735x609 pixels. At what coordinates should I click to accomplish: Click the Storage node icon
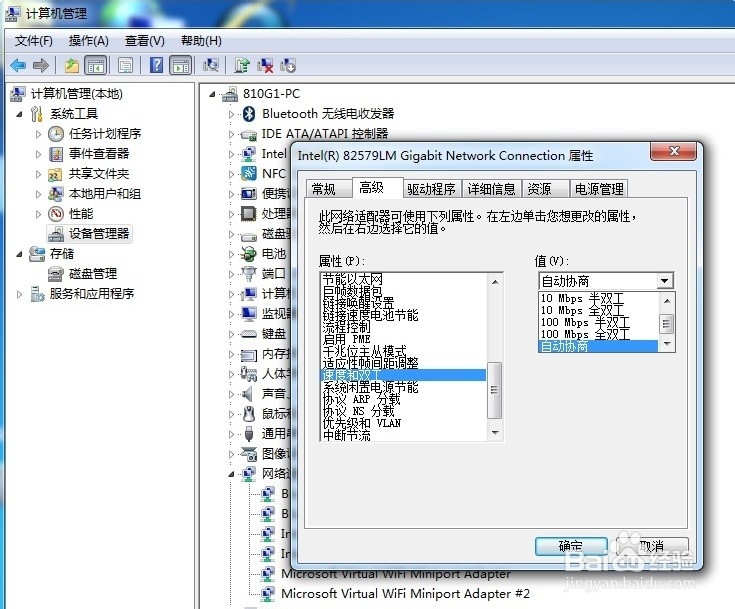click(37, 254)
